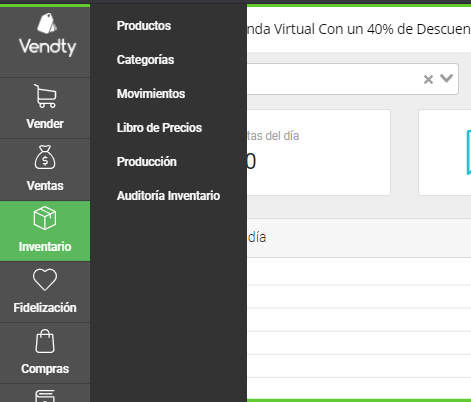This screenshot has width=471, height=402.
Task: Click the Fidelización label in the sidebar
Action: point(45,308)
